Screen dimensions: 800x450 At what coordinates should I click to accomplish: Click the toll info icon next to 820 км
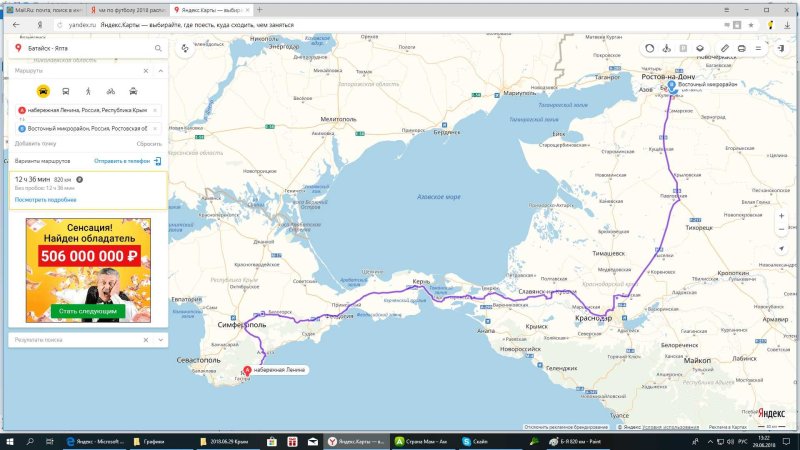coord(80,180)
